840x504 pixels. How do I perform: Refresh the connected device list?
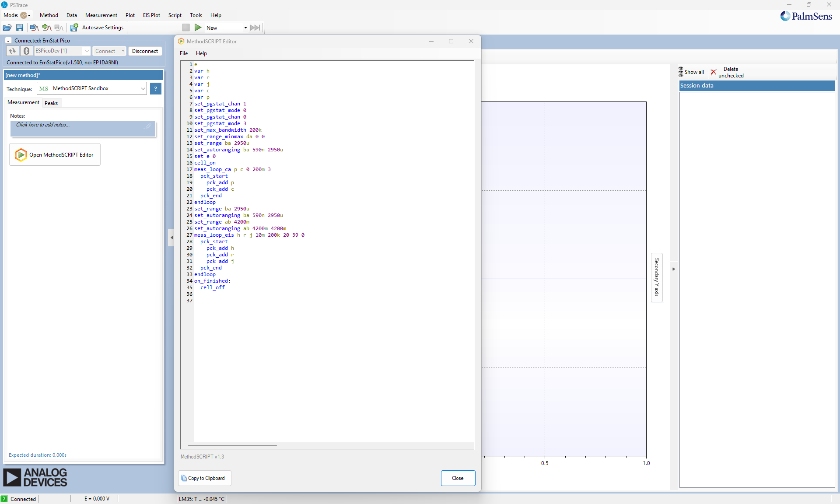click(x=12, y=51)
